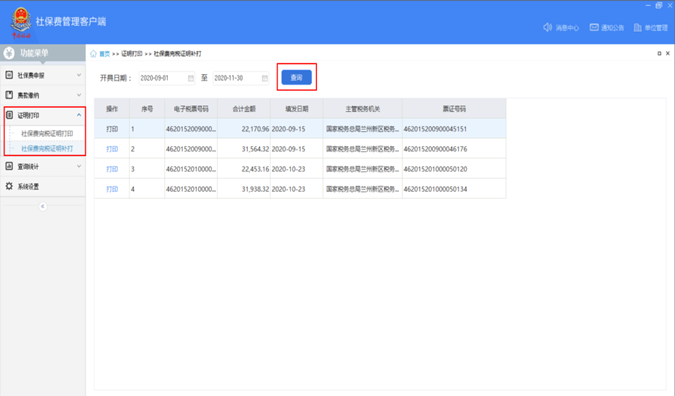Open calendar icon for start date

coord(191,78)
